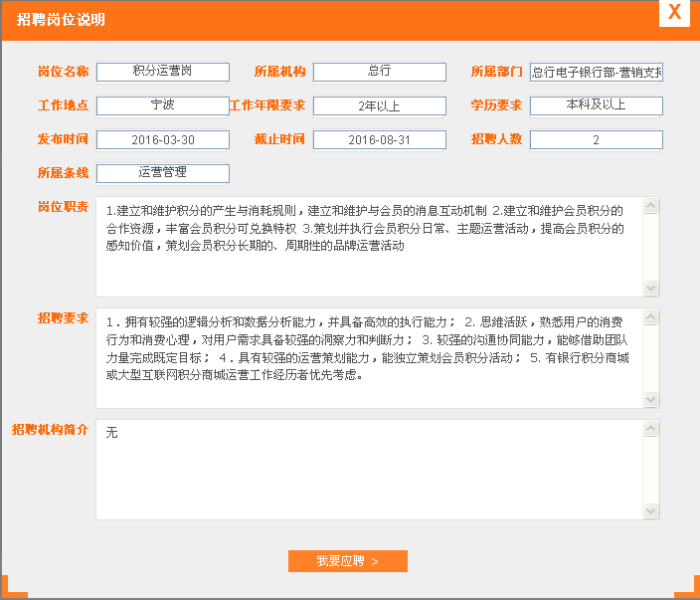700x600 pixels.
Task: Click the 截止时间 field showing 2016-08-31
Action: (x=380, y=139)
